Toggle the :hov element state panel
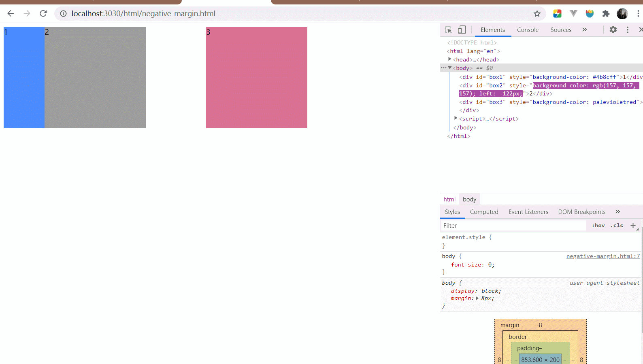The height and width of the screenshot is (364, 643). coord(598,226)
